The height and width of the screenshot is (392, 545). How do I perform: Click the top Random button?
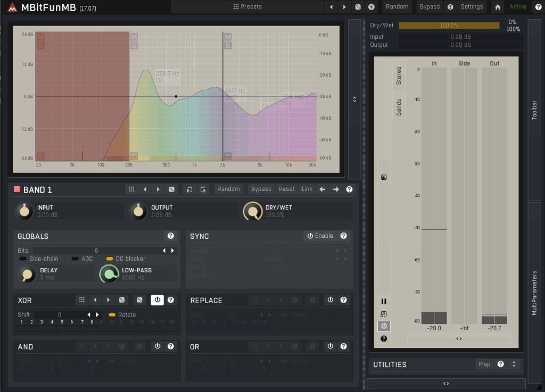pyautogui.click(x=397, y=7)
